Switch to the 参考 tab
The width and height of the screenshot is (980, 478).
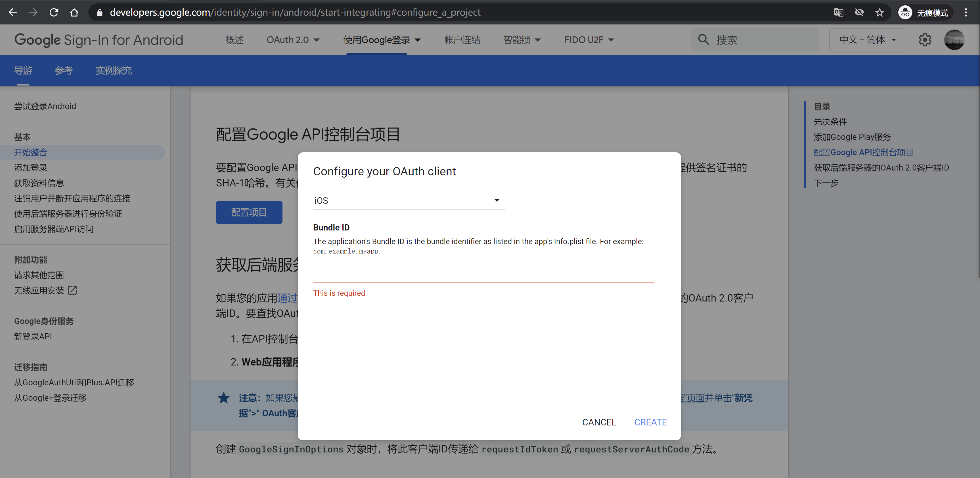tap(64, 70)
